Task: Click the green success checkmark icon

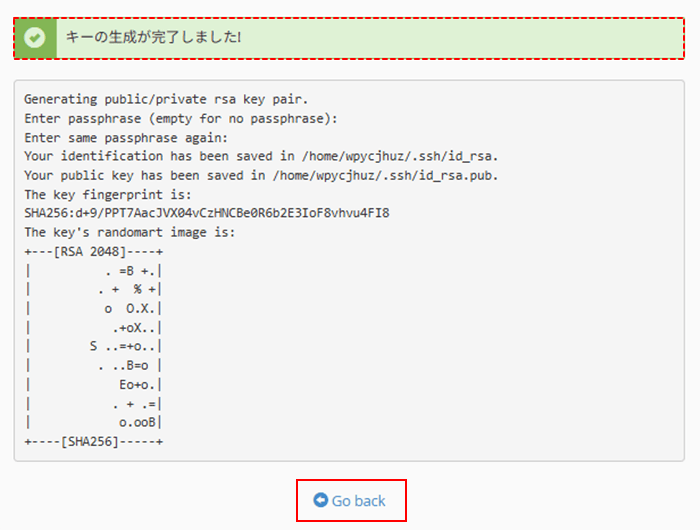Action: click(x=35, y=38)
